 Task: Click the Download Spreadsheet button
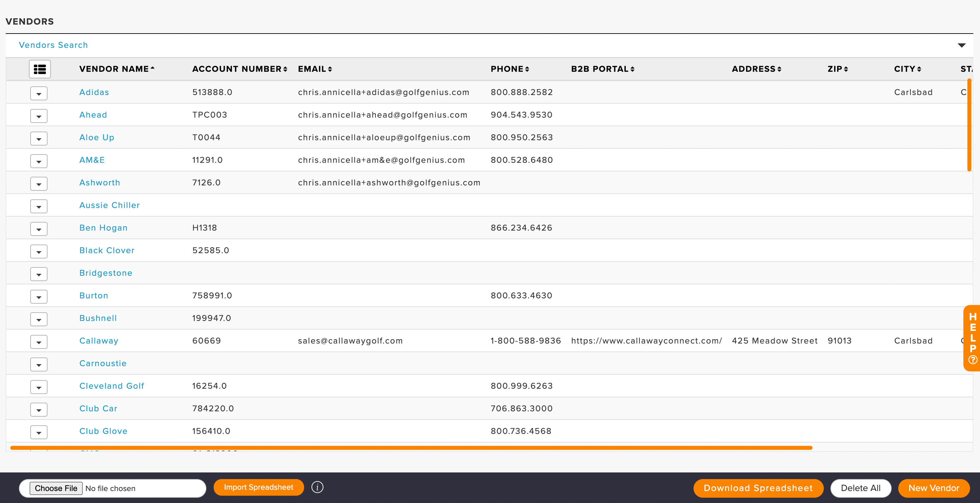click(758, 488)
